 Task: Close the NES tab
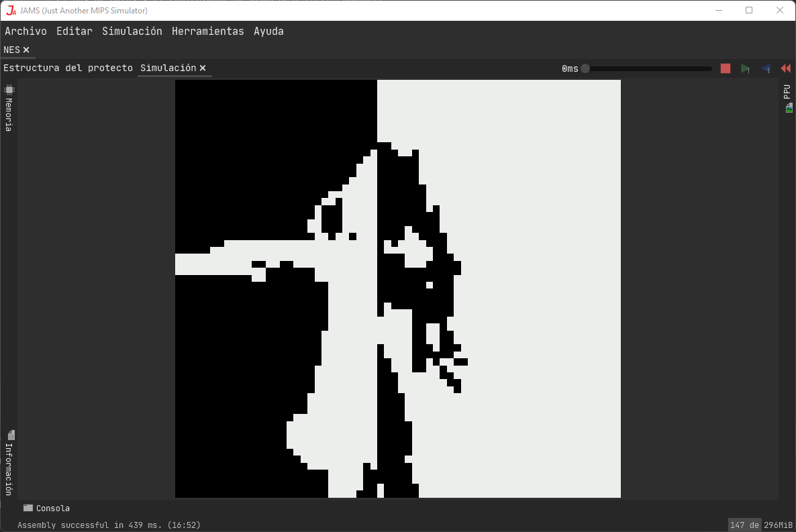(26, 49)
